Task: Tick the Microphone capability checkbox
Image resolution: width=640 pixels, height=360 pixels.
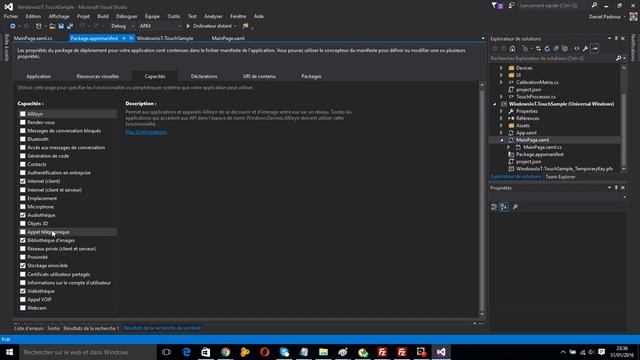Action: pos(23,207)
